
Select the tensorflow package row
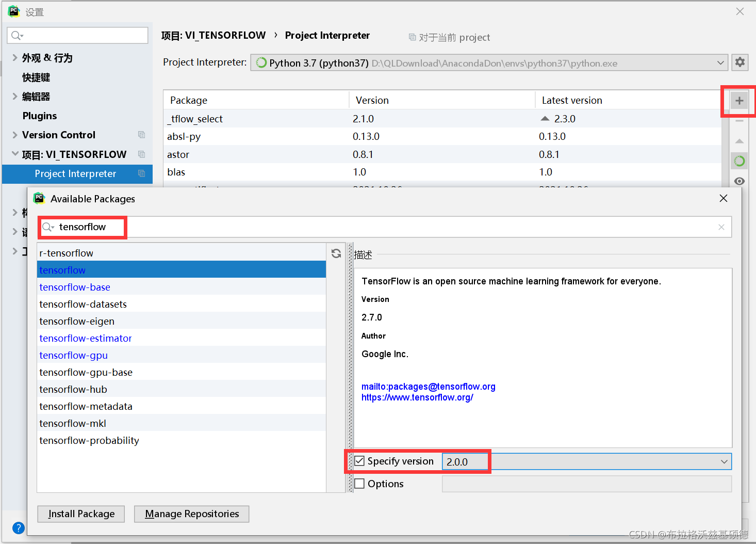(x=182, y=270)
